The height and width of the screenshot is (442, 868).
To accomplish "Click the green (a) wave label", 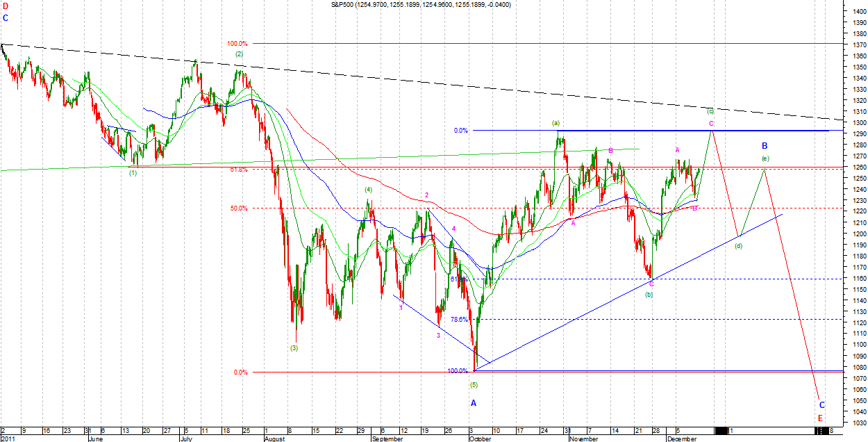I will 556,123.
